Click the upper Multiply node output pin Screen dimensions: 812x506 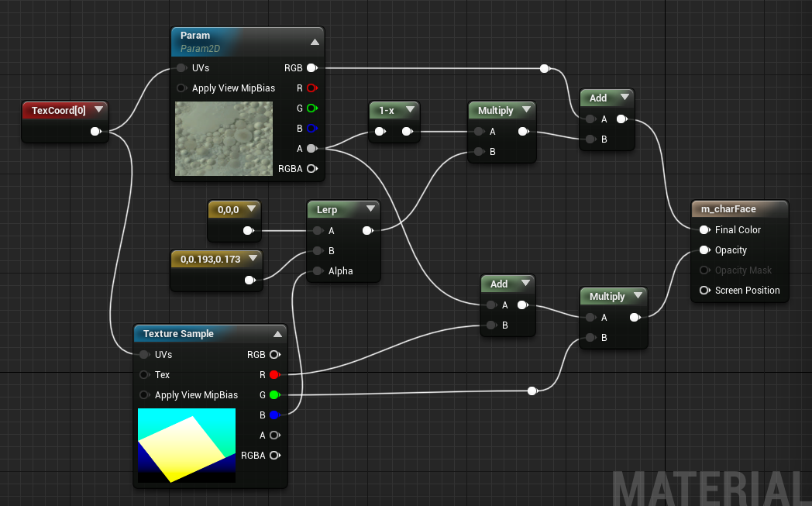click(524, 132)
